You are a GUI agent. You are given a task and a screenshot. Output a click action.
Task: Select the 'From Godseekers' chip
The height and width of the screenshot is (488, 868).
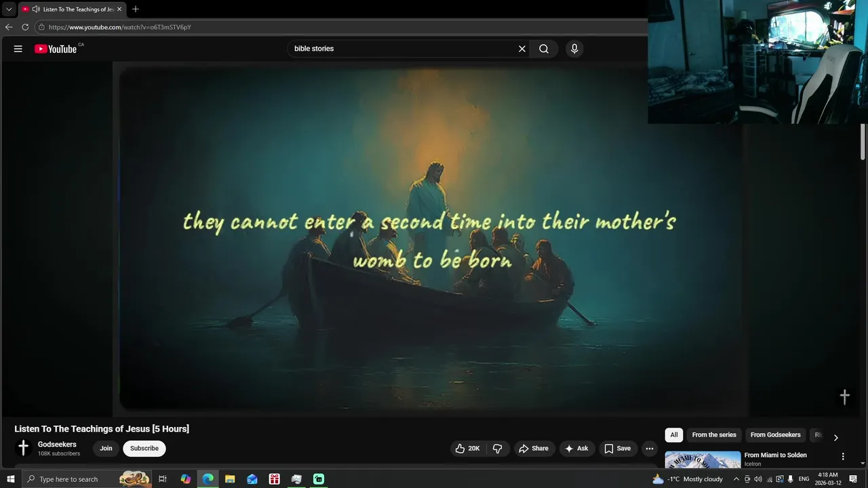(x=776, y=435)
